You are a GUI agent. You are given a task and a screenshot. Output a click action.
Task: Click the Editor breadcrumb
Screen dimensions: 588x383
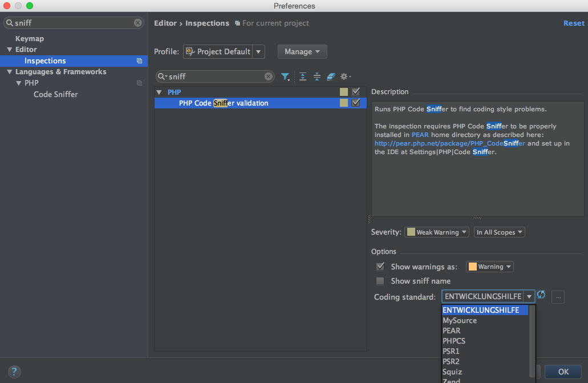[165, 23]
